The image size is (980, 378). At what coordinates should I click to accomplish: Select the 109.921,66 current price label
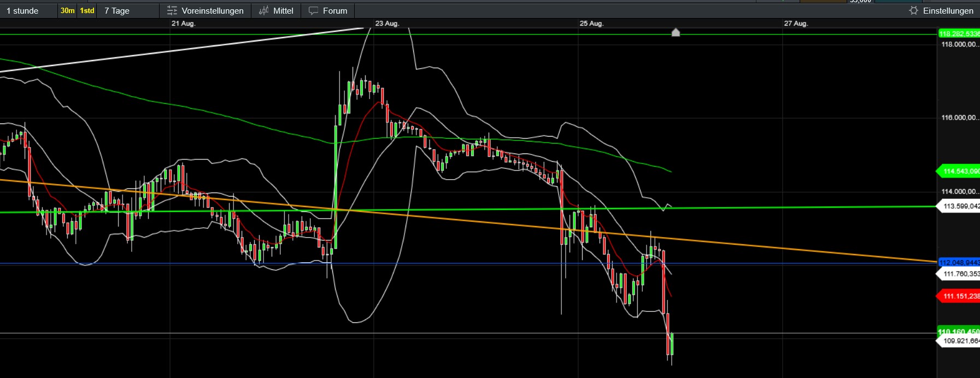click(x=959, y=341)
